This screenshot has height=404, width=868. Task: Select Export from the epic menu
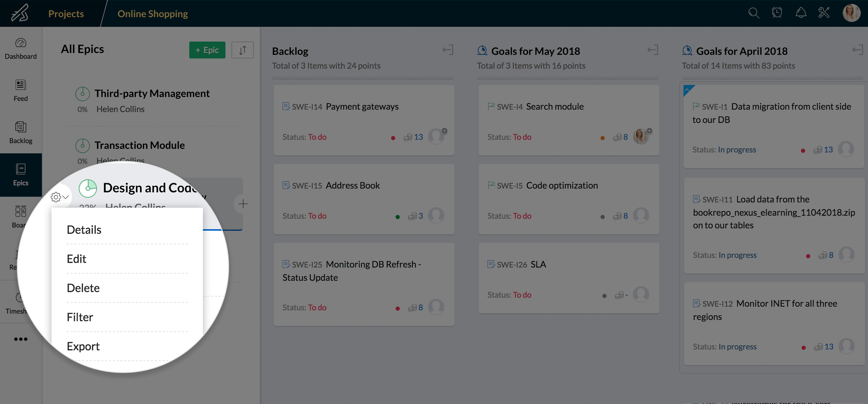coord(83,346)
